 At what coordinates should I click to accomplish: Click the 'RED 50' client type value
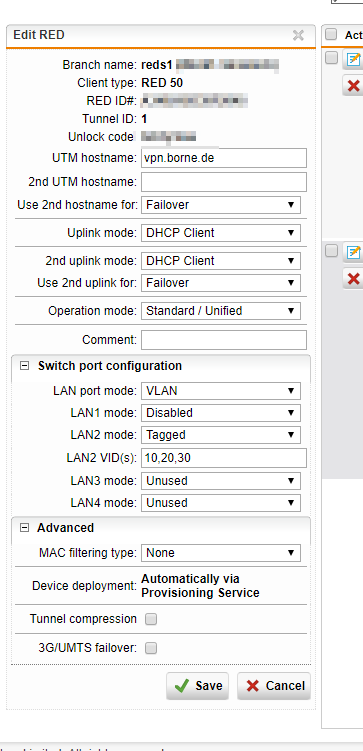click(x=162, y=83)
